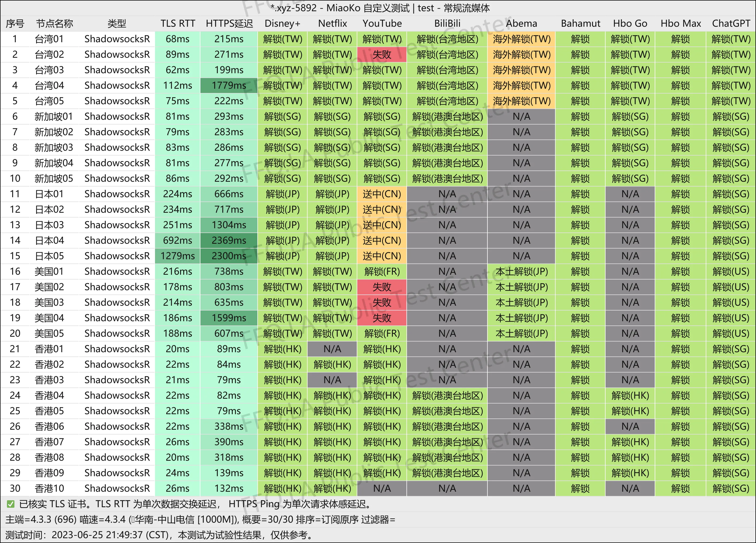The width and height of the screenshot is (756, 543).
Task: Click the YouTube column header
Action: click(382, 24)
